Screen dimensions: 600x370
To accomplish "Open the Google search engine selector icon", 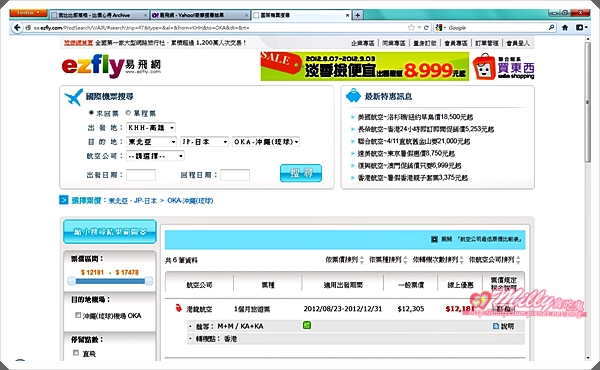I will pos(440,28).
